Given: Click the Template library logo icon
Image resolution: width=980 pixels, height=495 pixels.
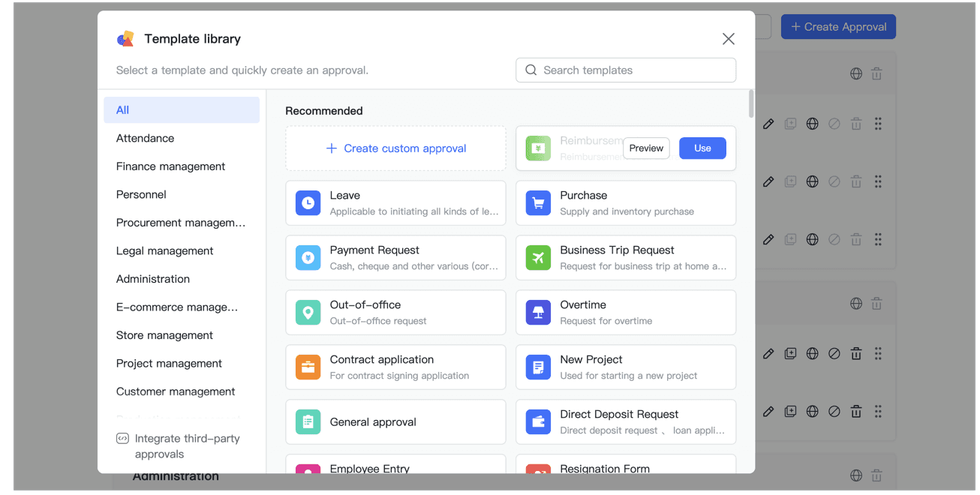Looking at the screenshot, I should (x=125, y=39).
